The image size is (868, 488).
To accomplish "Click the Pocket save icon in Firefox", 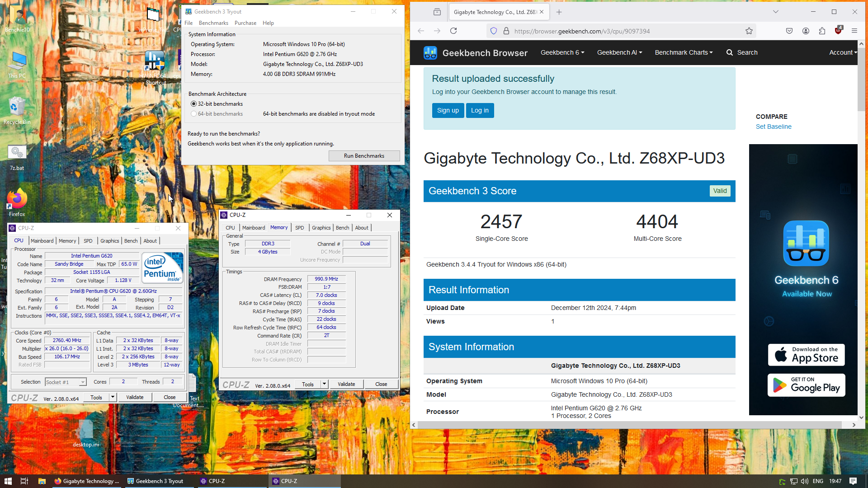I will coord(789,31).
